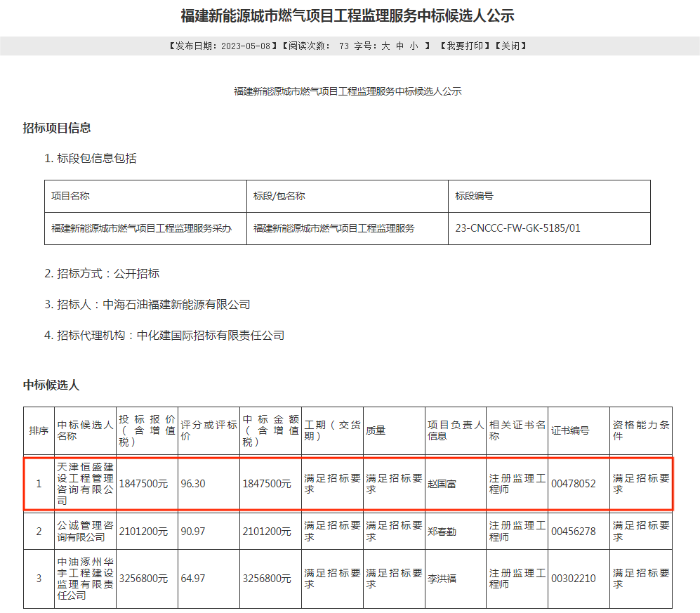
Task: Click the 招标代理机构 中化建国际招标 line
Action: [x=164, y=335]
